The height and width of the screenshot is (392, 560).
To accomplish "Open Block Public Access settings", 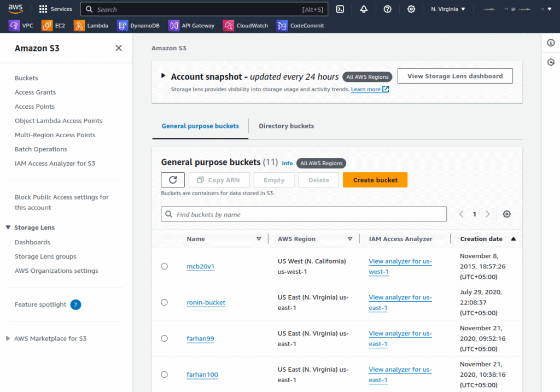I will pyautogui.click(x=61, y=202).
